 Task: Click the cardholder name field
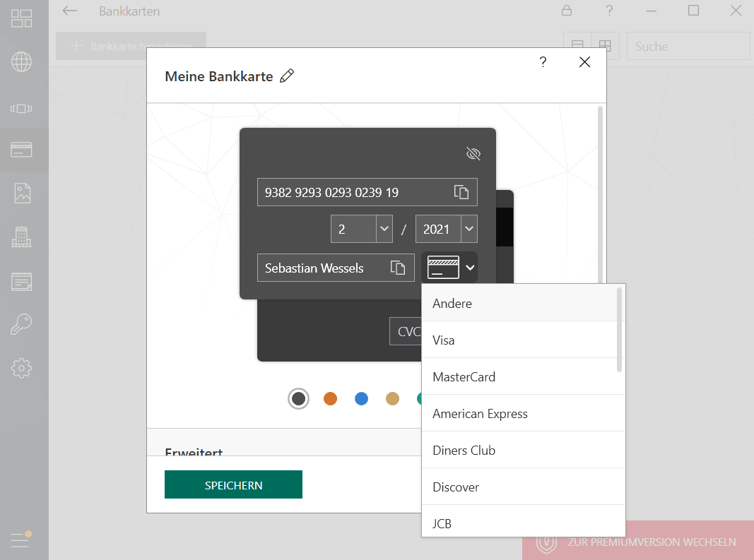(x=336, y=268)
